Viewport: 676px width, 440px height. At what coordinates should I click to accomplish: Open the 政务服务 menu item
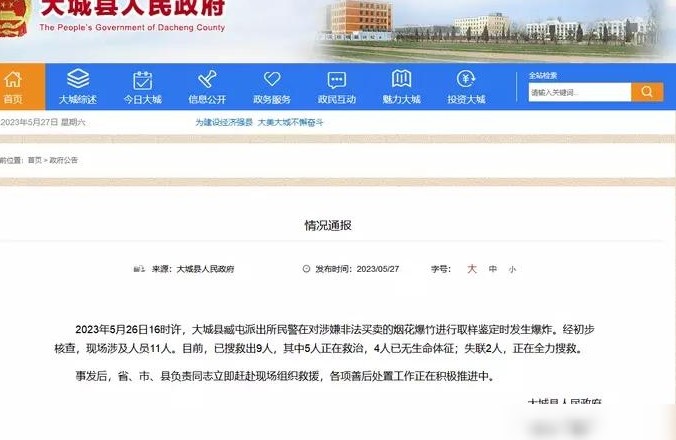point(272,100)
